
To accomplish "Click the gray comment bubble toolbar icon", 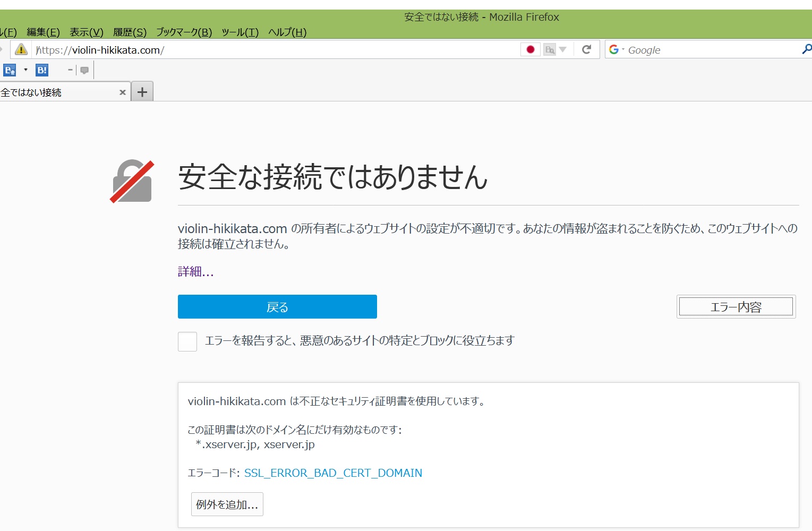I will (x=84, y=70).
